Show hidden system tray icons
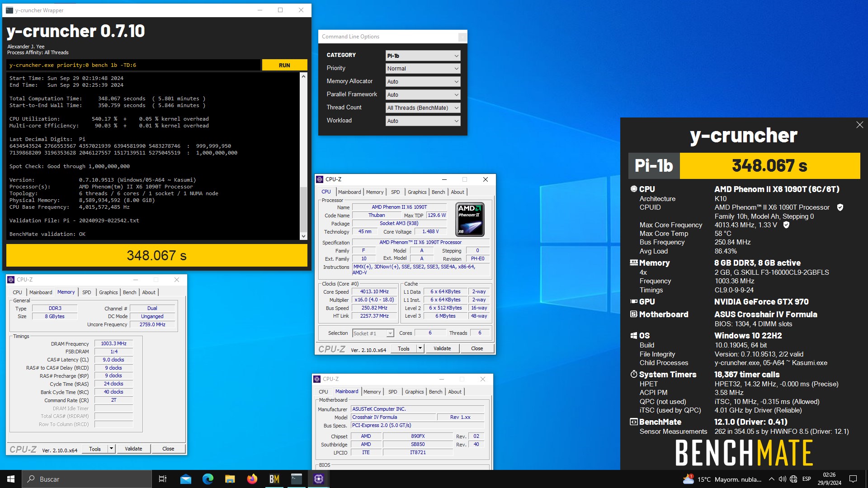 point(771,479)
